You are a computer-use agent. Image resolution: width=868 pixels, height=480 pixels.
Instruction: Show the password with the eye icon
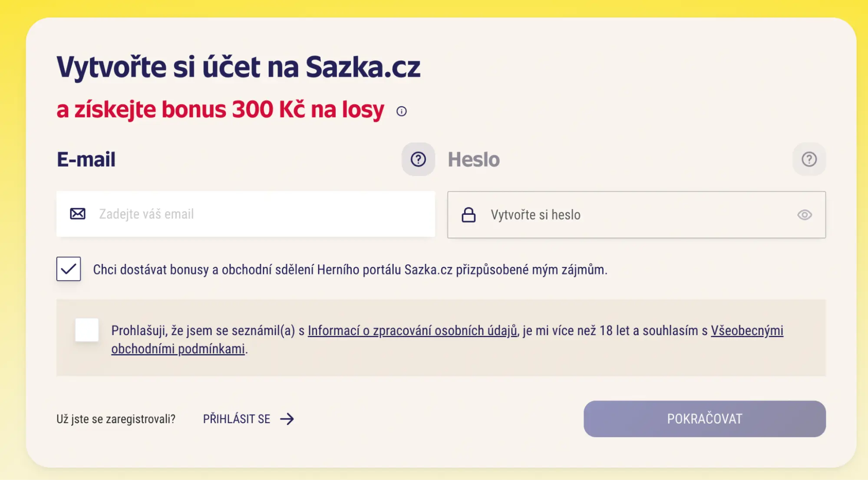pos(804,215)
